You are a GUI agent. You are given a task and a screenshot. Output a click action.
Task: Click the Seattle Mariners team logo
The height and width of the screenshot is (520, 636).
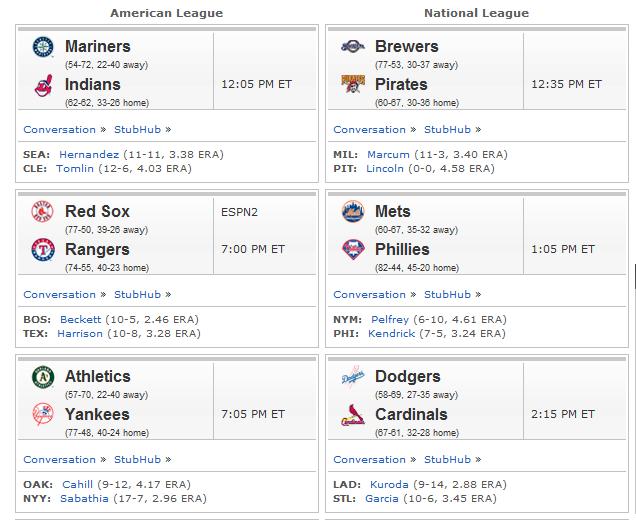(x=43, y=47)
